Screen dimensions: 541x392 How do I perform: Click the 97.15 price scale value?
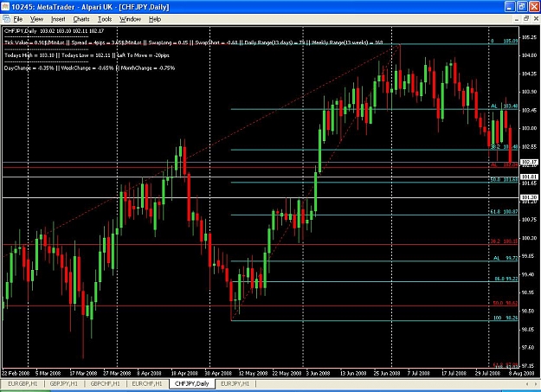[529, 365]
